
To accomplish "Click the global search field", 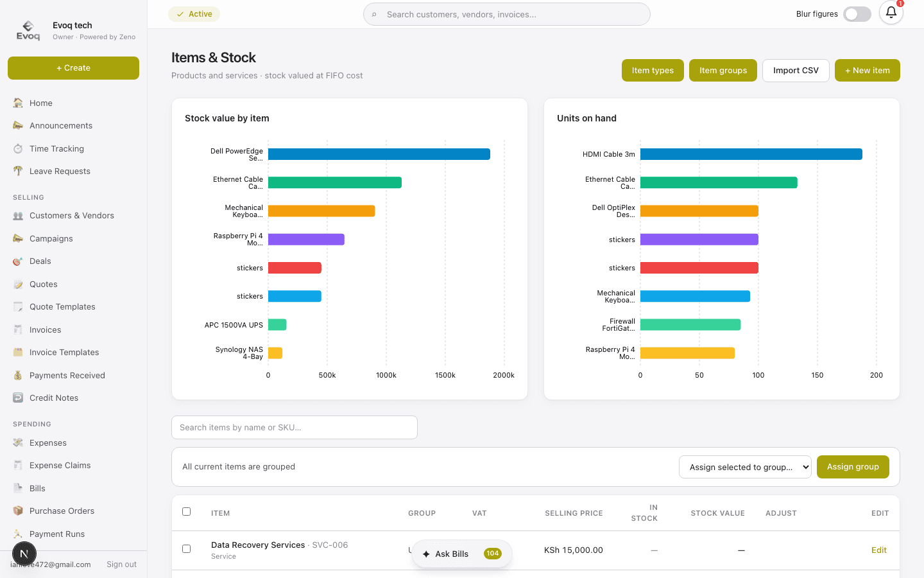I will 507,14.
